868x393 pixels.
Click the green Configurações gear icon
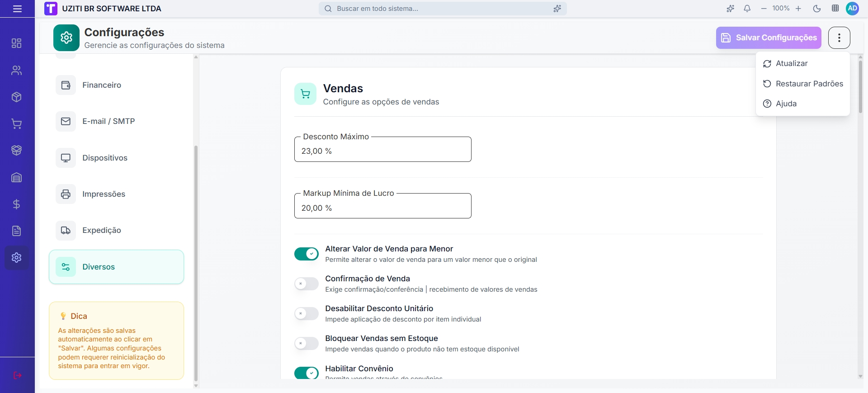(66, 38)
